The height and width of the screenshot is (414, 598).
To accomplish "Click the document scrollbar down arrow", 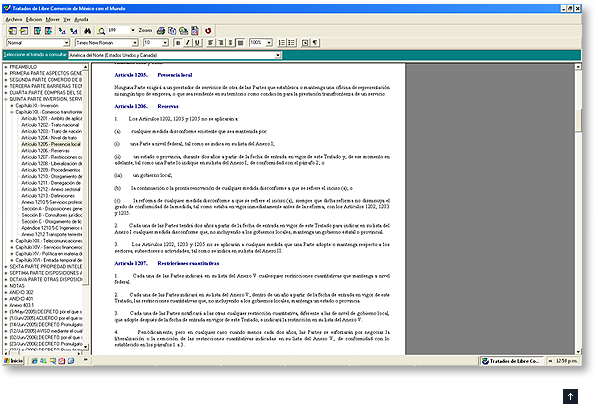I will pyautogui.click(x=578, y=352).
